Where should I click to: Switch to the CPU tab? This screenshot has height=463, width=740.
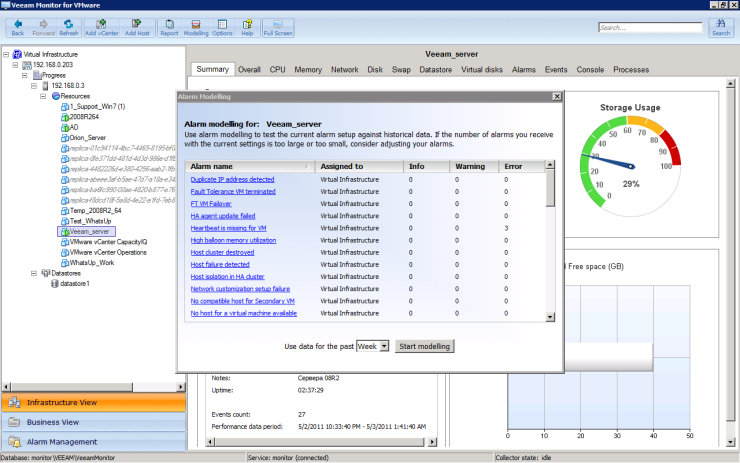click(278, 69)
